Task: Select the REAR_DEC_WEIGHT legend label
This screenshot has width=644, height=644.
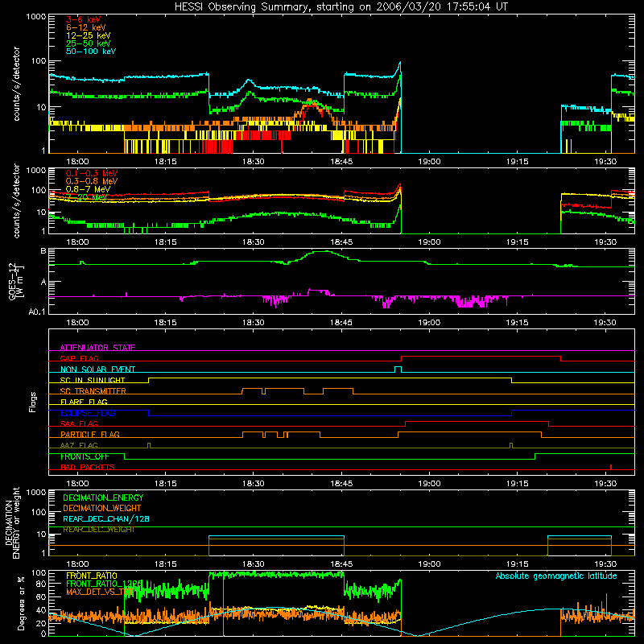Action: click(x=98, y=530)
